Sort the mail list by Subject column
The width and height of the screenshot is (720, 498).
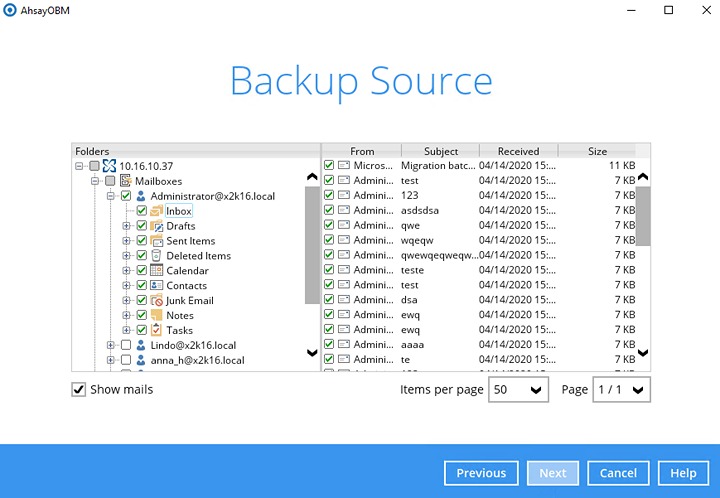tap(440, 152)
